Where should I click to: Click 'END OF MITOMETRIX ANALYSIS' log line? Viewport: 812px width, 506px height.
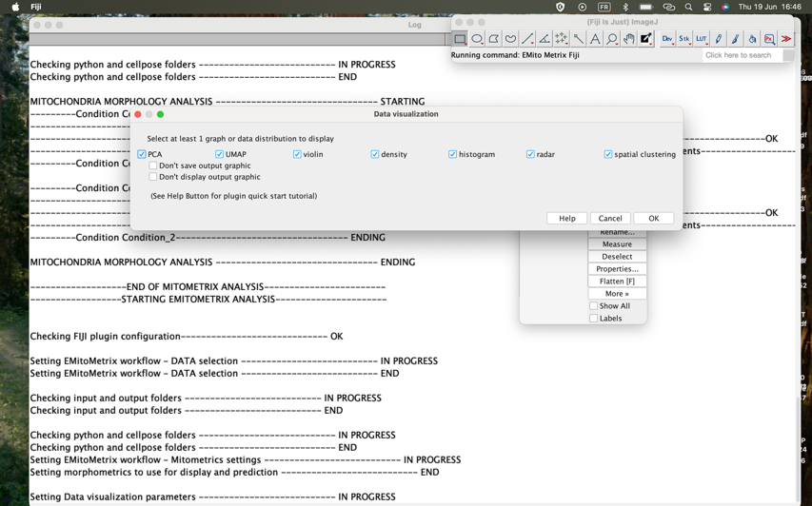(208, 286)
